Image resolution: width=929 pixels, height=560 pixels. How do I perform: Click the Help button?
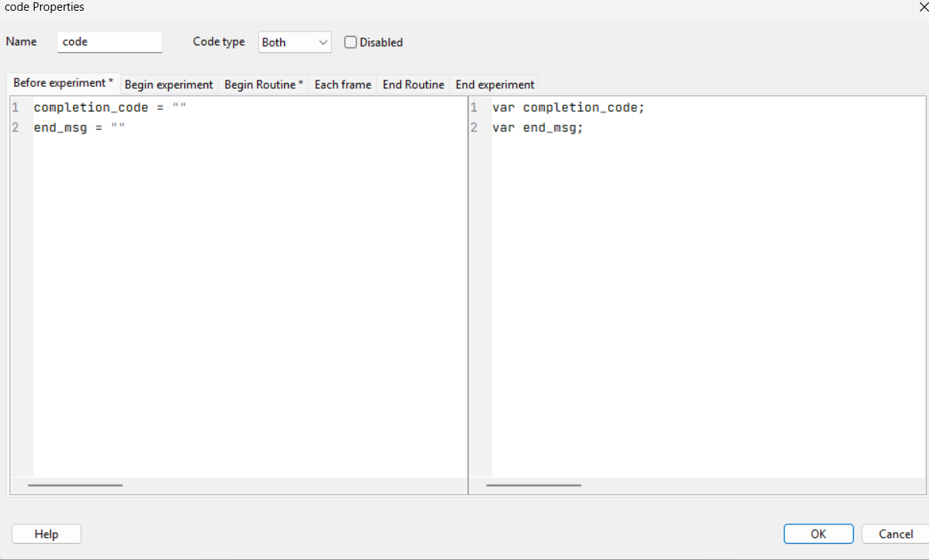(46, 534)
